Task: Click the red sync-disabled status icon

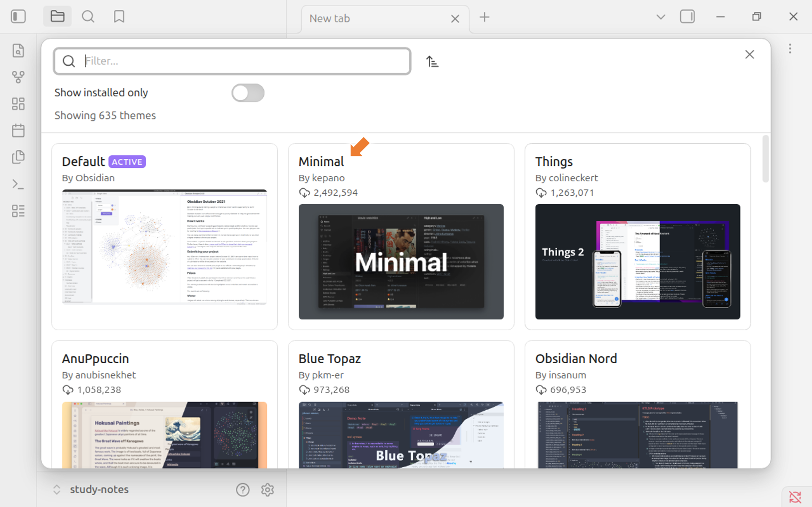Action: pyautogui.click(x=795, y=497)
